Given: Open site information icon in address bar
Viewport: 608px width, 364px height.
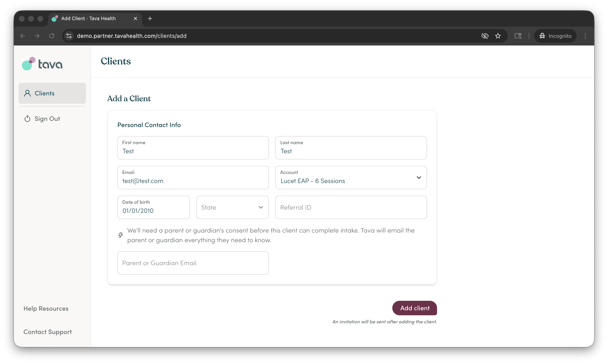Looking at the screenshot, I should point(69,36).
